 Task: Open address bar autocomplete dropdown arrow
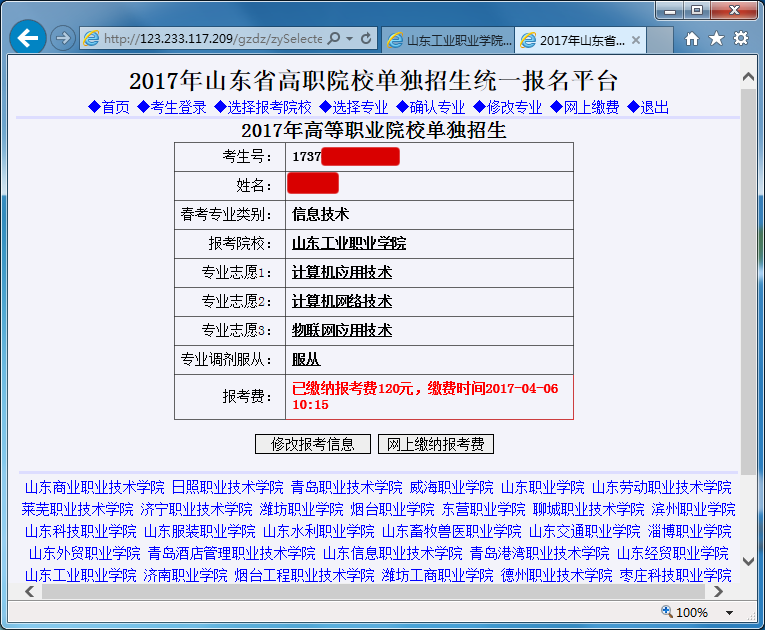pos(349,39)
